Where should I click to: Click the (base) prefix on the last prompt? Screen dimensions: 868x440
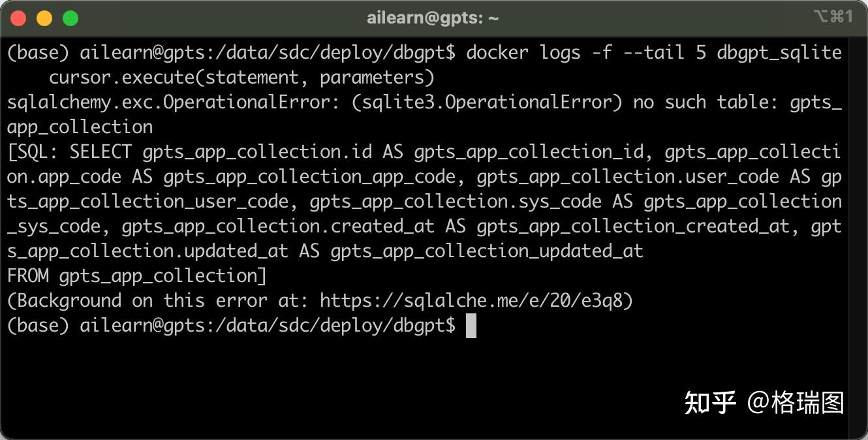(38, 325)
